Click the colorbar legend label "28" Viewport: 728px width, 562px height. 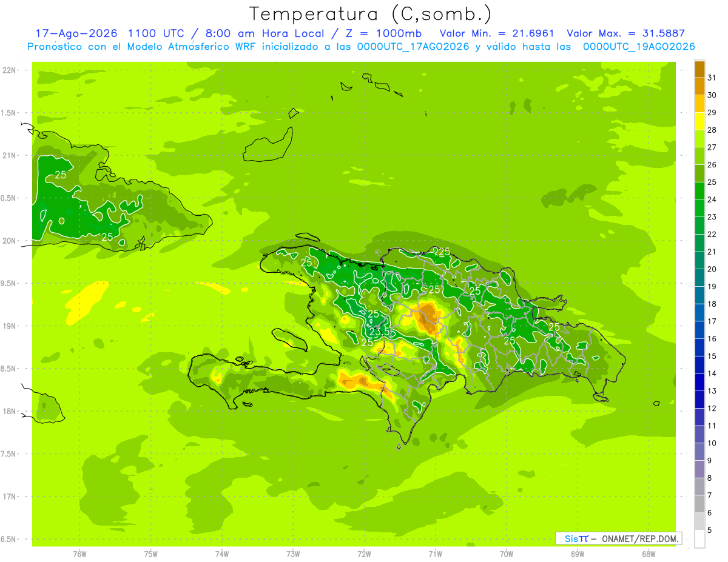pos(712,130)
